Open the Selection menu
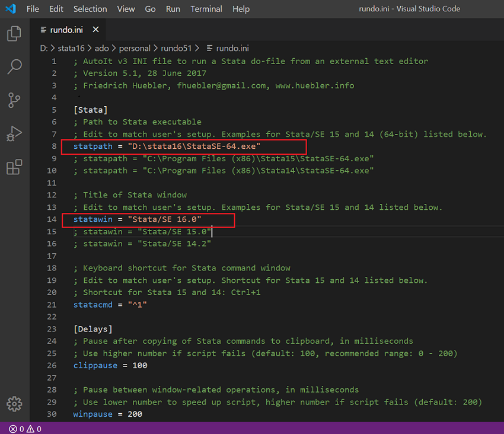This screenshot has width=504, height=434. (x=90, y=9)
